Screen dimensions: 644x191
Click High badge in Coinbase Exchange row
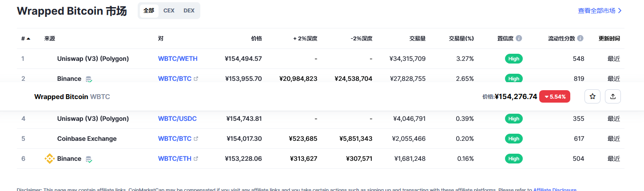tap(514, 139)
